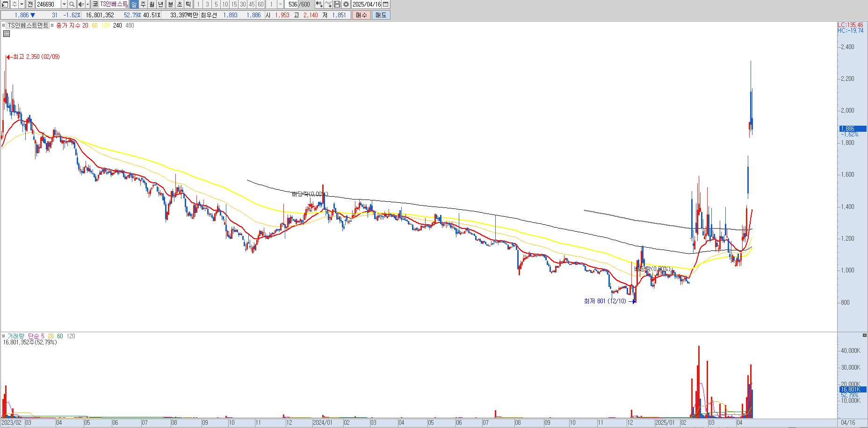Click the stock code input field 246690

click(48, 4)
